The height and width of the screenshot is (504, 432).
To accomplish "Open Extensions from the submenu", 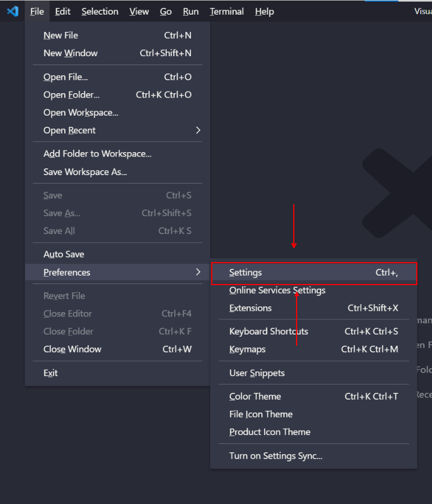I will 249,308.
